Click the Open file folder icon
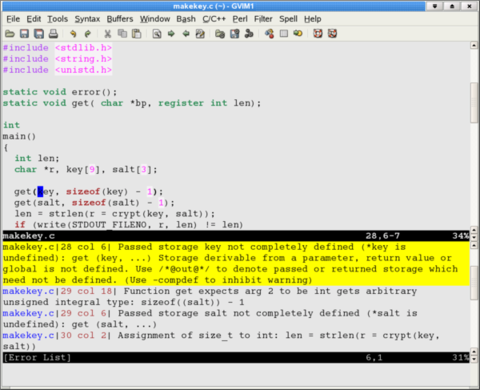The image size is (480, 390). click(10, 34)
